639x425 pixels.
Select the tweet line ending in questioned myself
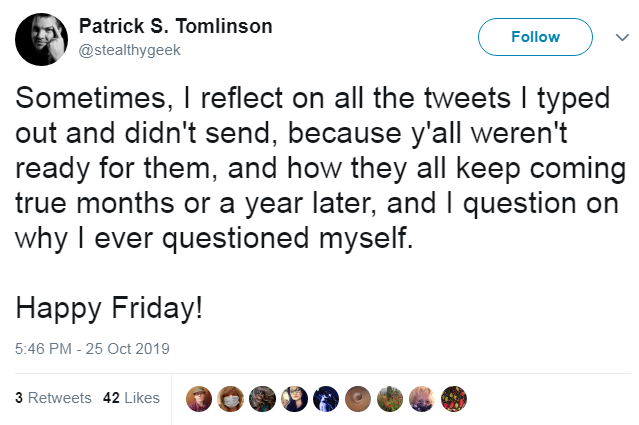coord(214,239)
